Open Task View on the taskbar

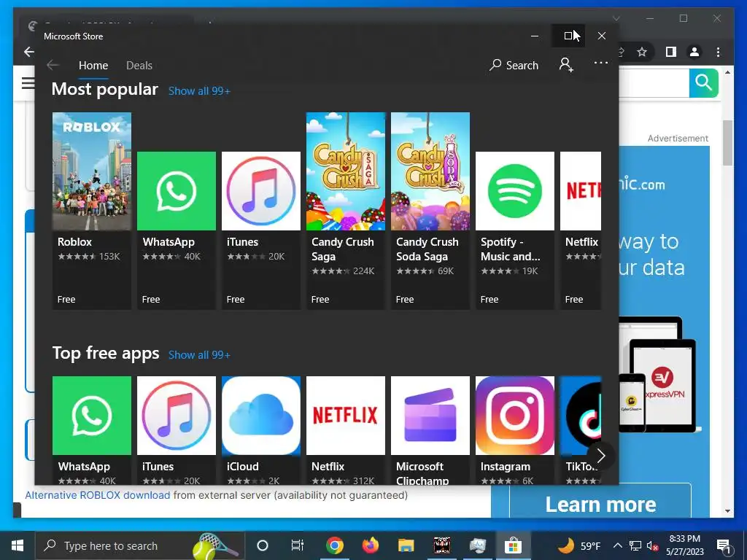point(298,545)
